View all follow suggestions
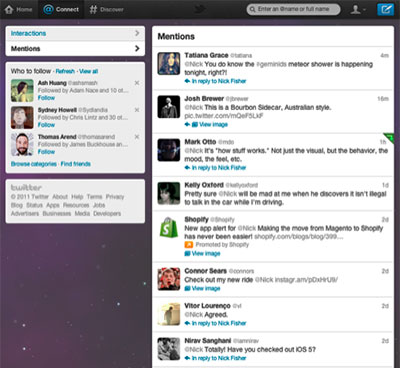Screen dimensions: 400x368 (88, 71)
